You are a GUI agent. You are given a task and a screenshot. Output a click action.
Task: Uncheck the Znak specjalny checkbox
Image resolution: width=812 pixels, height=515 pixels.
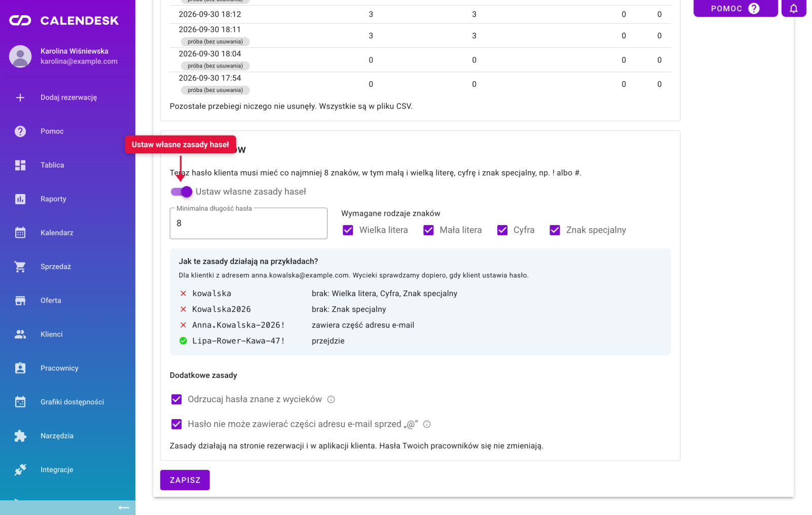coord(555,230)
